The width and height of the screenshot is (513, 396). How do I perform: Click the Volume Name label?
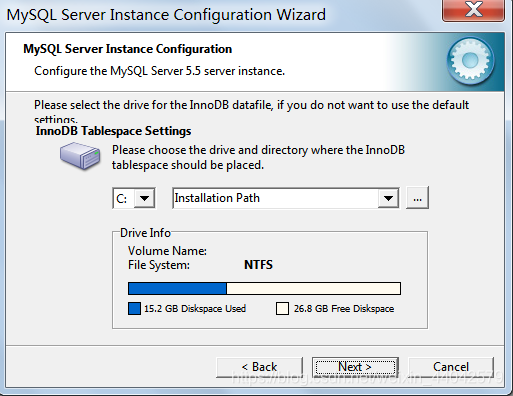pos(167,251)
